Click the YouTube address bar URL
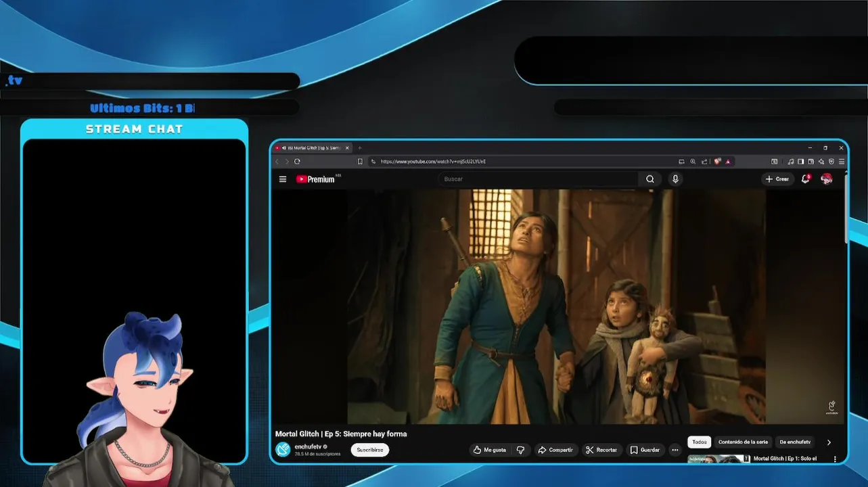This screenshot has height=487, width=868. click(433, 162)
